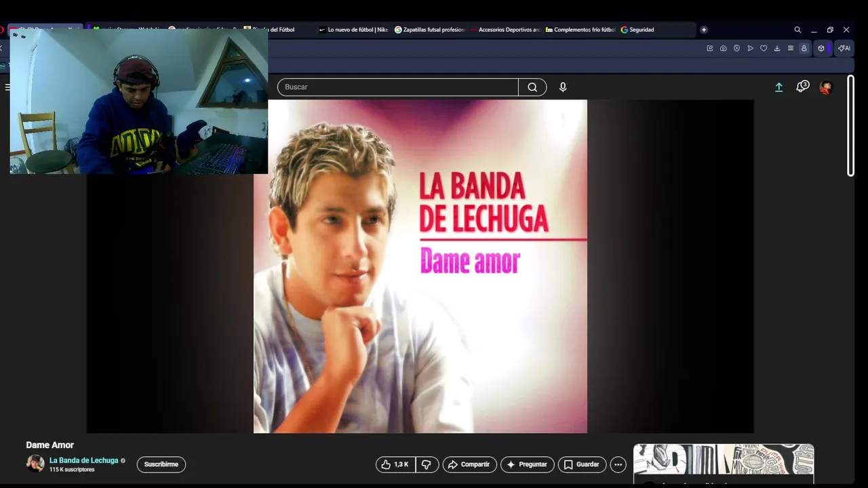Click the webcam overlay window
Viewport: 868px width, 488px height.
point(139,101)
